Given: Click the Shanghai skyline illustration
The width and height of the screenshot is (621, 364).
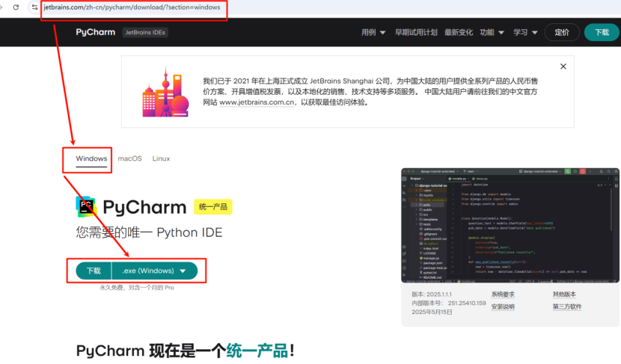Looking at the screenshot, I should (x=165, y=92).
